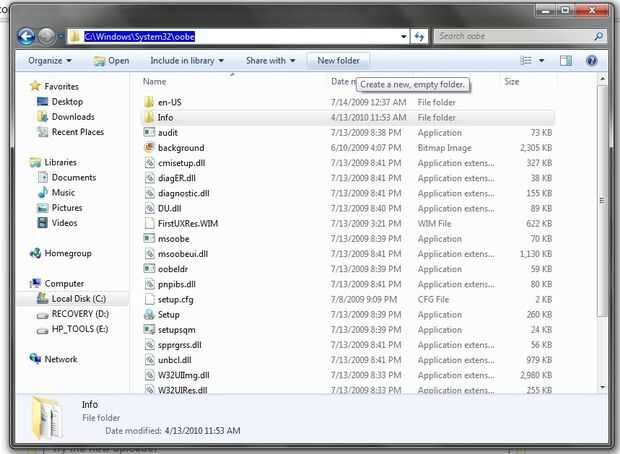Screen dimensions: 620x454
Task: Click the background bitmap file icon
Action: [149, 148]
